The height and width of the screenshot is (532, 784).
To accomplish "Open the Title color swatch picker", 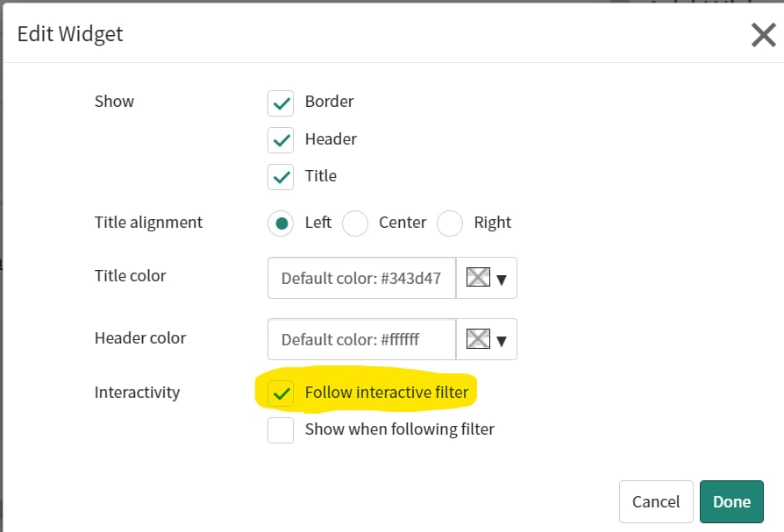I will [x=477, y=277].
